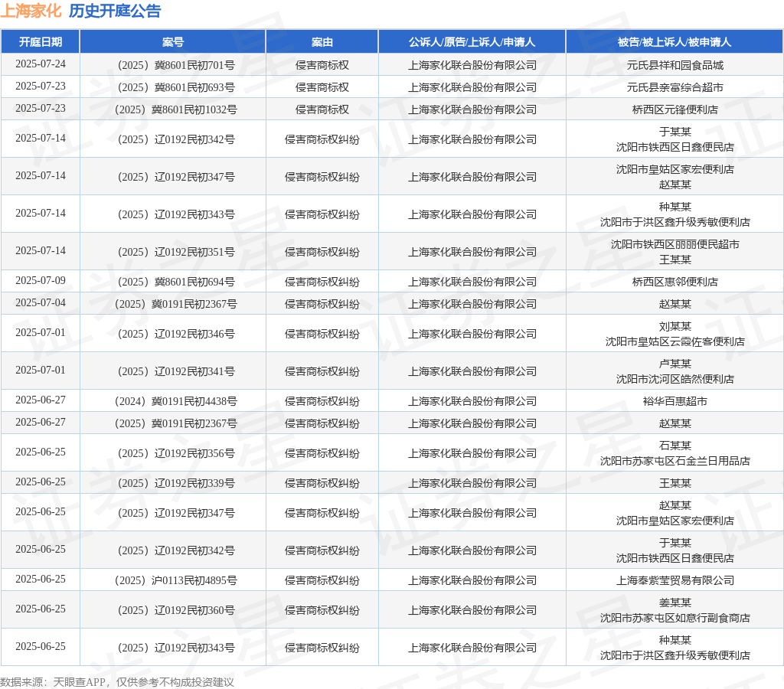Click defendant 沈阳市皇姑区云霞佐客便利店

tap(675, 341)
